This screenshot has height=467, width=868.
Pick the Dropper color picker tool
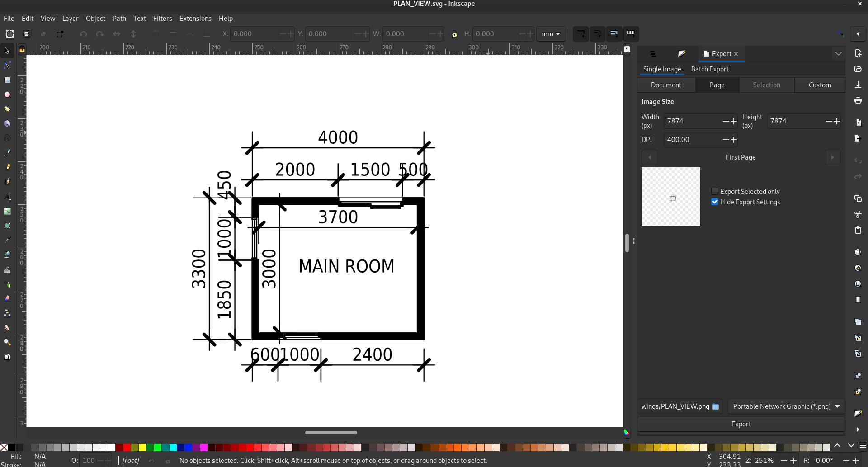tap(7, 240)
